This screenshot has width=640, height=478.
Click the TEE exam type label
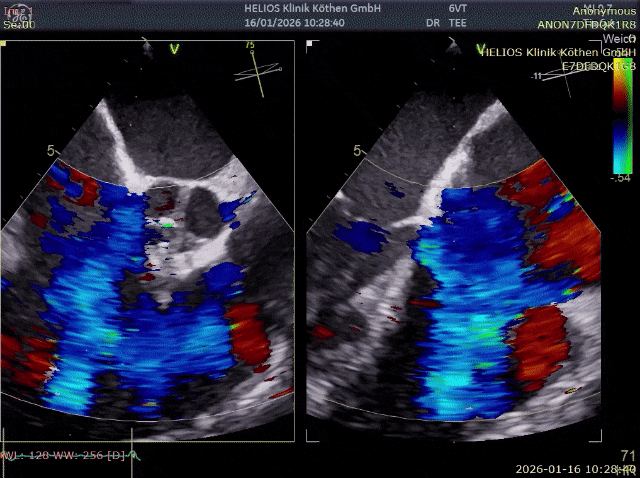[x=458, y=23]
